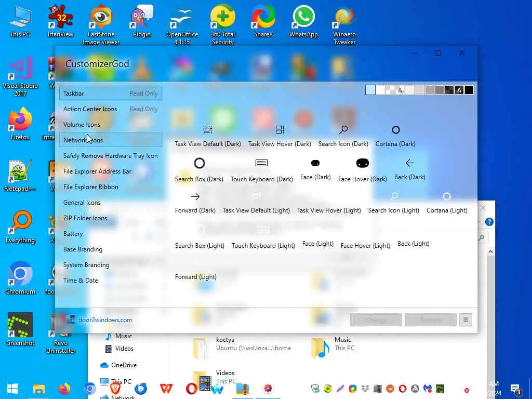Screen dimensions: 532x399
Task: Open the Notepad++ desktop shortcut
Action: (x=20, y=176)
